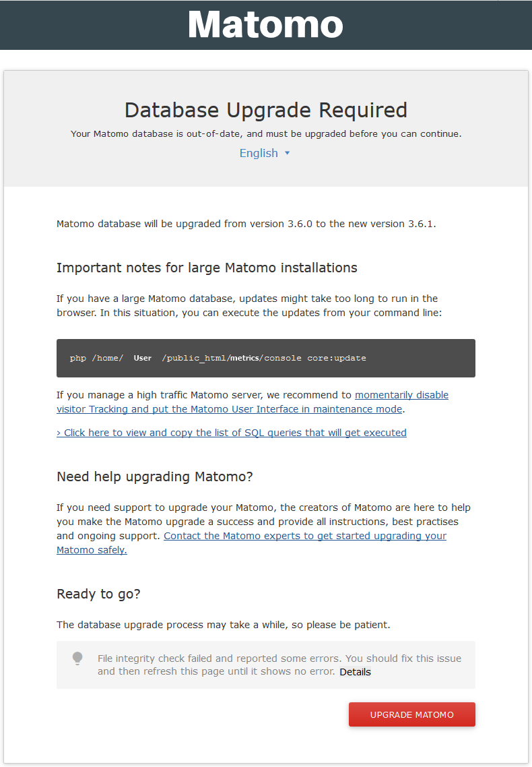Click the word 'User' in the command path
The height and width of the screenshot is (767, 532).
(143, 358)
